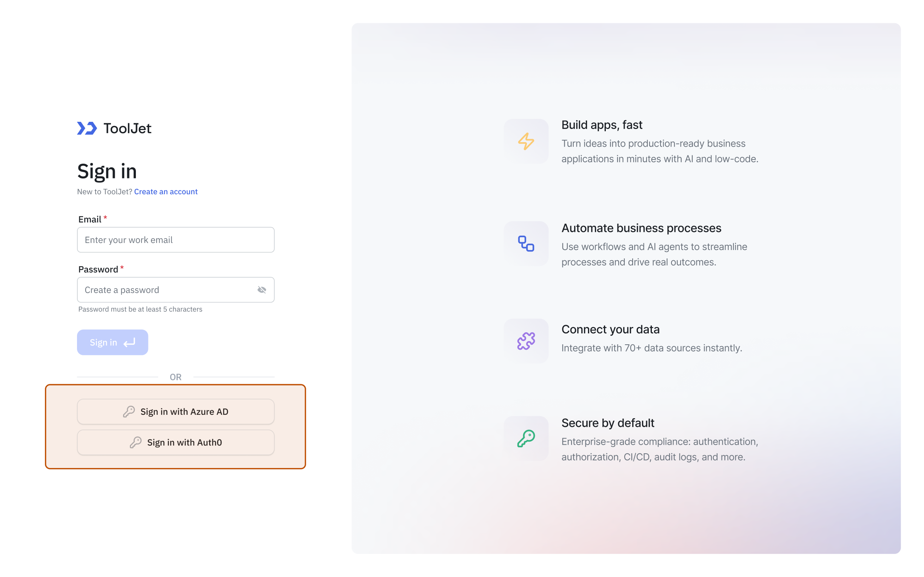Click the key icon beside Auth0
Image resolution: width=924 pixels, height=577 pixels.
(136, 442)
